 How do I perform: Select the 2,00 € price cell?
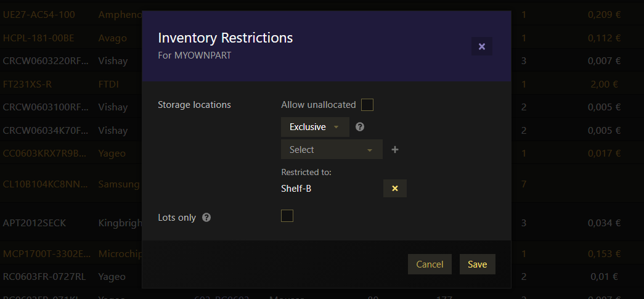tap(604, 84)
